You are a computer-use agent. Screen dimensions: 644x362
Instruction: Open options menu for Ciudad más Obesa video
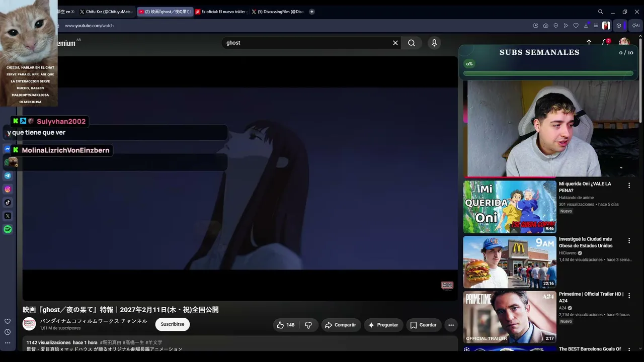tap(629, 241)
